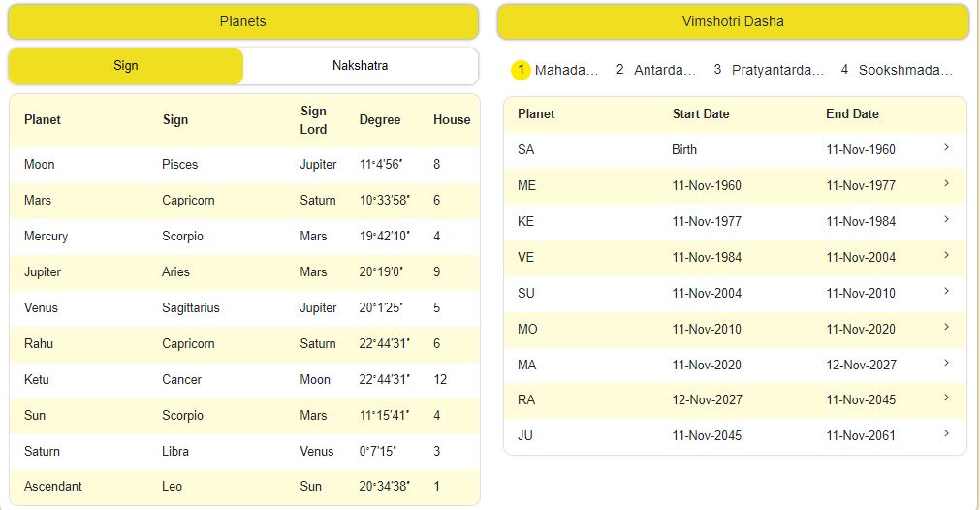Expand the SA dasha row chevron
980x510 pixels.
coord(946,147)
